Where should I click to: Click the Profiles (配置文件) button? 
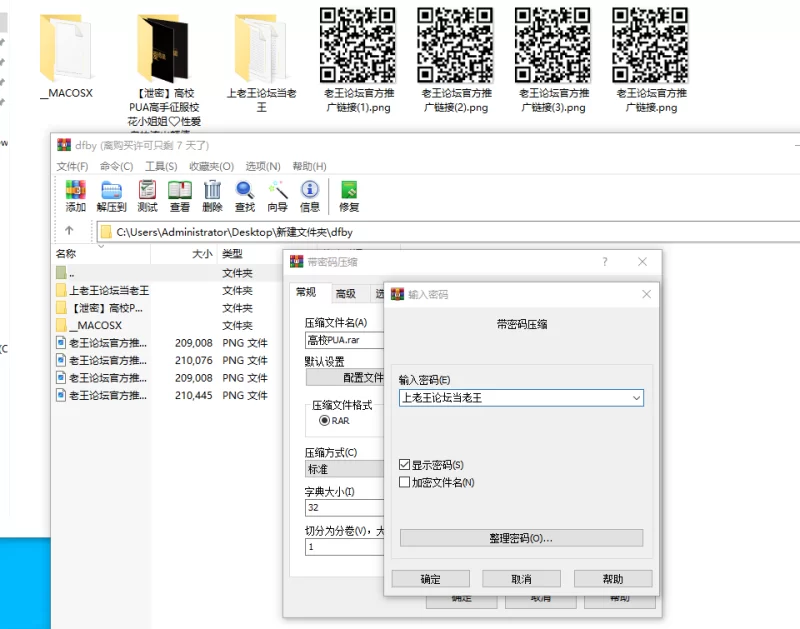click(345, 378)
